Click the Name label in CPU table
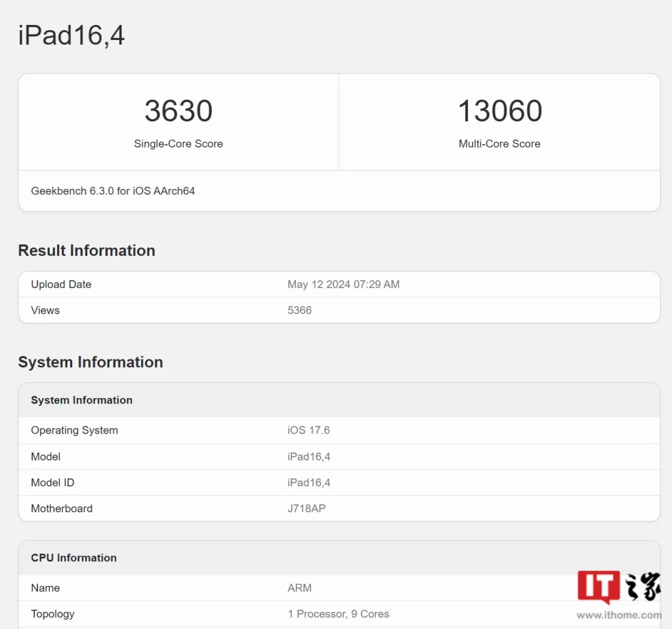The height and width of the screenshot is (629, 672). (45, 588)
